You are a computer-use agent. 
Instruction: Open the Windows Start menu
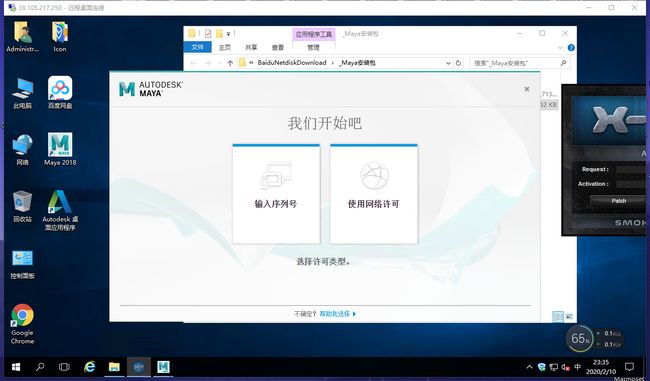pyautogui.click(x=16, y=367)
